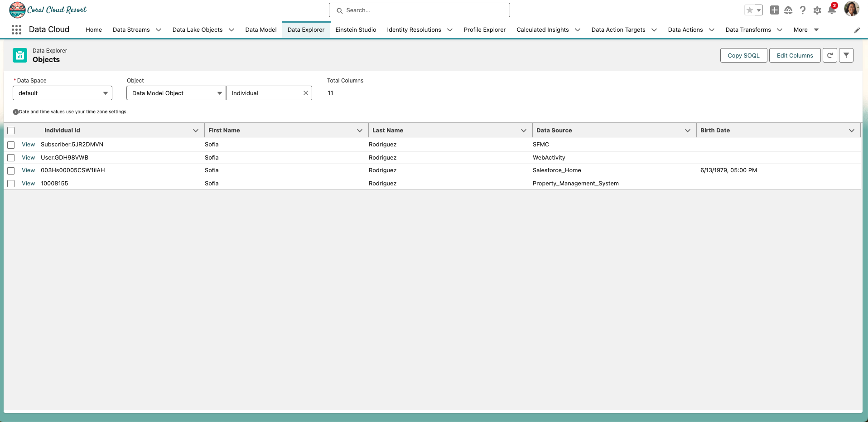Switch to the Profile Explorer tab
Image resolution: width=868 pixels, height=422 pixels.
click(484, 30)
